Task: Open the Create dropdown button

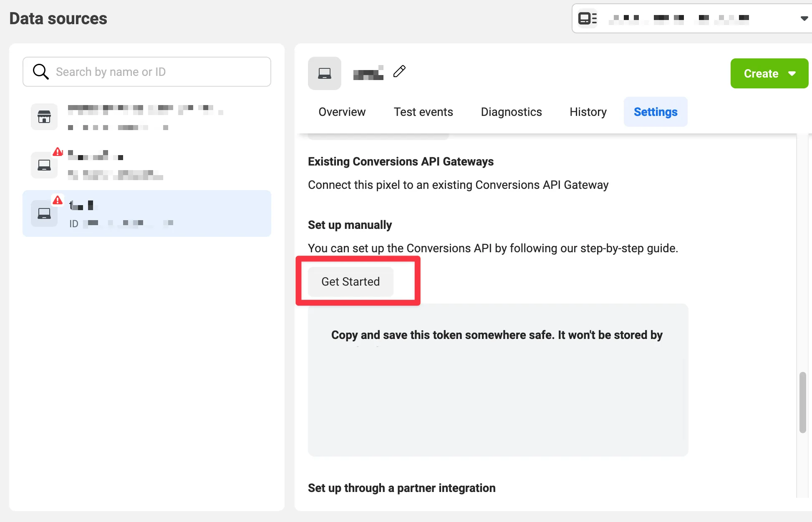Action: tap(769, 73)
